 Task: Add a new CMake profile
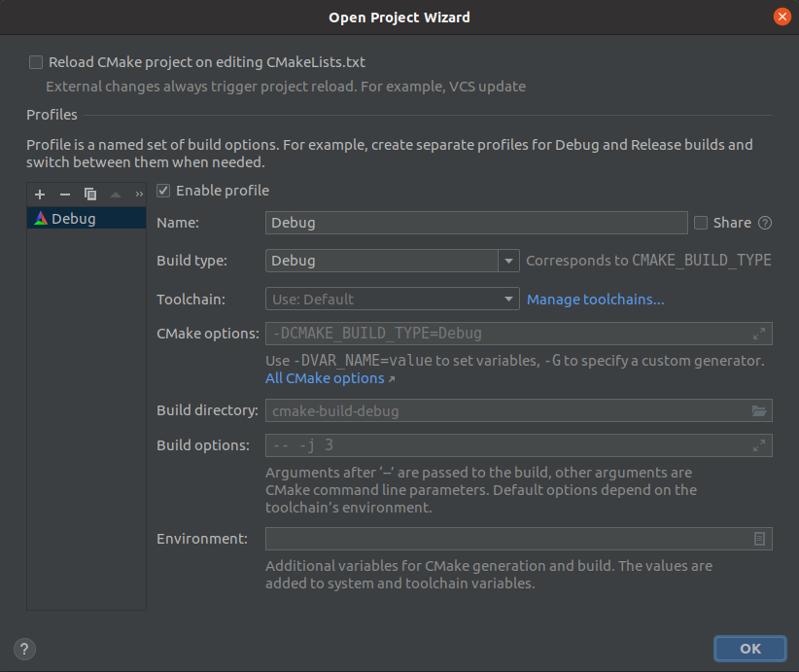40,195
